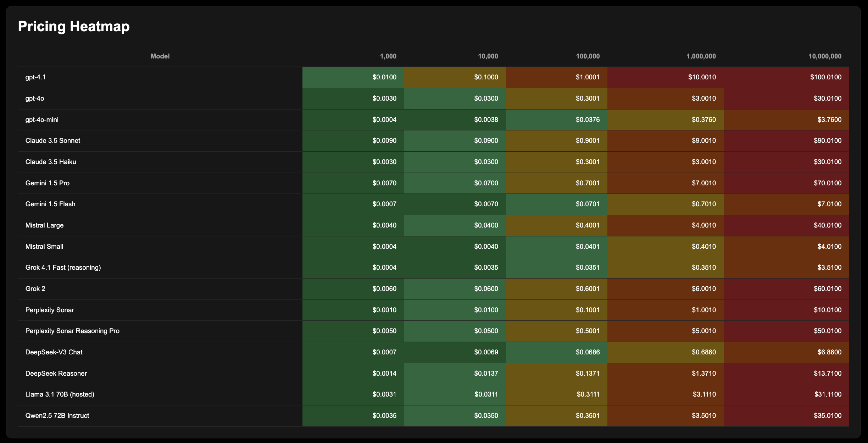Image resolution: width=868 pixels, height=443 pixels.
Task: Click the Model column header
Action: [x=160, y=56]
